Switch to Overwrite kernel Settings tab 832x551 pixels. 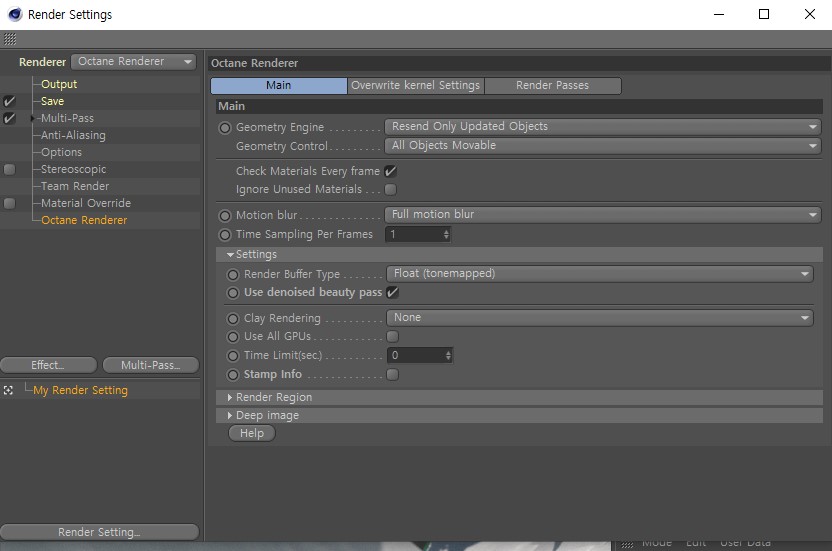[x=415, y=85]
